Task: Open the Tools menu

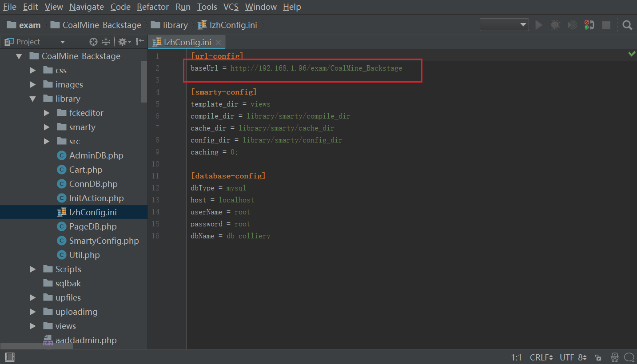Action: (207, 7)
